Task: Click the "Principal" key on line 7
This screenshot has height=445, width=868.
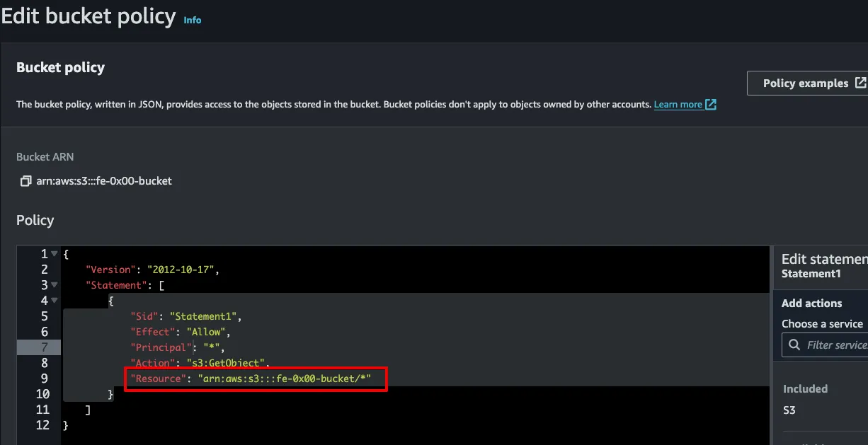Action: click(161, 347)
